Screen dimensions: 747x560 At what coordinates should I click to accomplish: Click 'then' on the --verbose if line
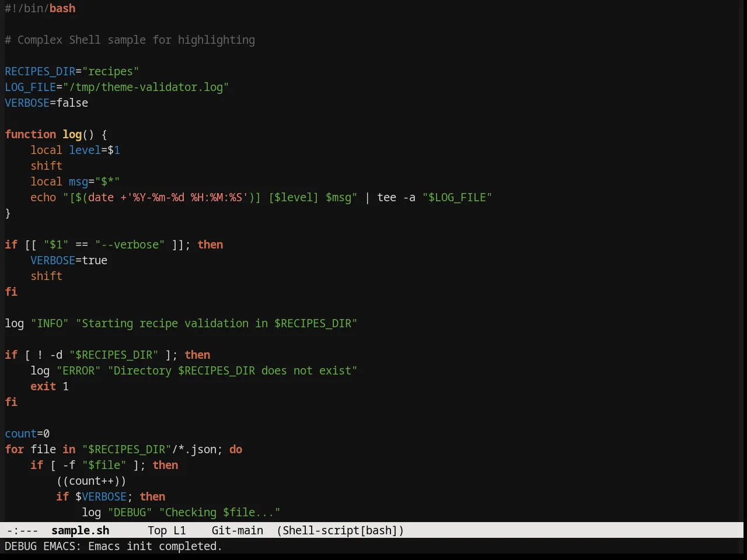coord(210,244)
